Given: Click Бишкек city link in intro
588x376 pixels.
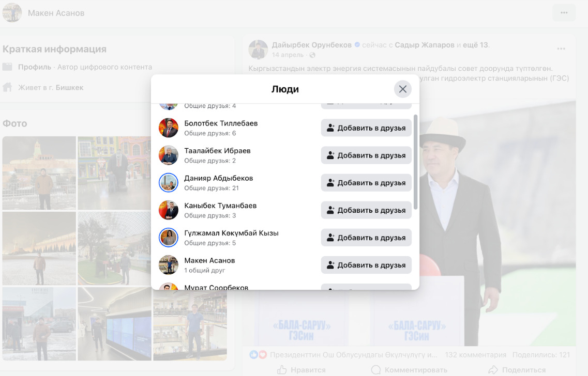Looking at the screenshot, I should (70, 88).
